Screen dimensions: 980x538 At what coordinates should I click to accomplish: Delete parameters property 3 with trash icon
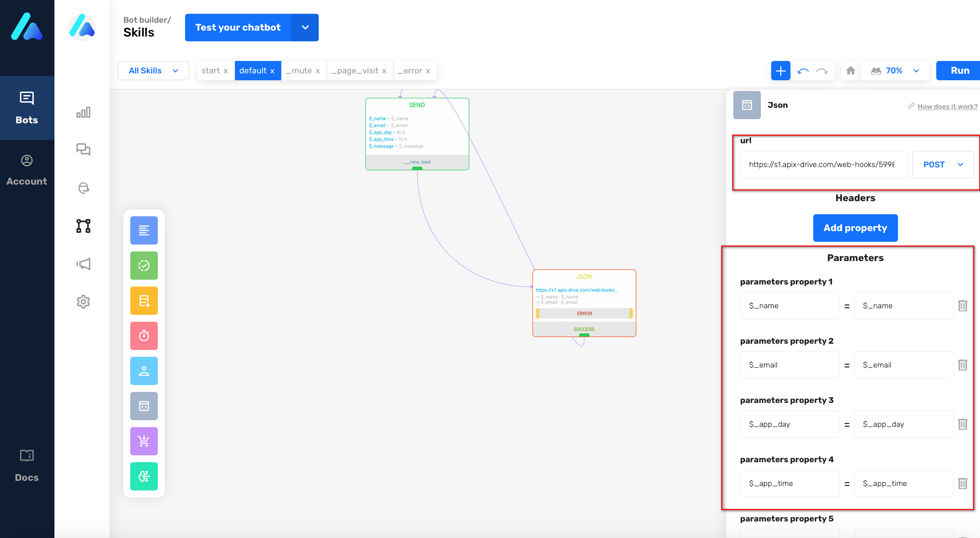pyautogui.click(x=962, y=424)
